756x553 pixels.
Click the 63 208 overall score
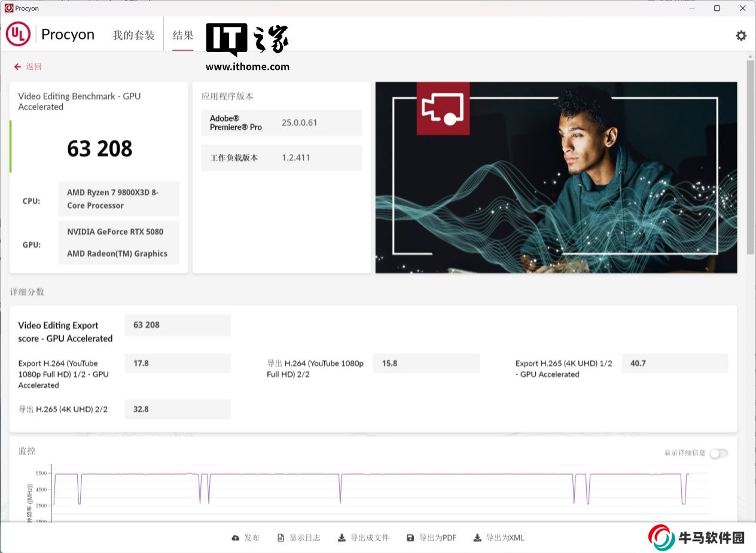pos(99,149)
